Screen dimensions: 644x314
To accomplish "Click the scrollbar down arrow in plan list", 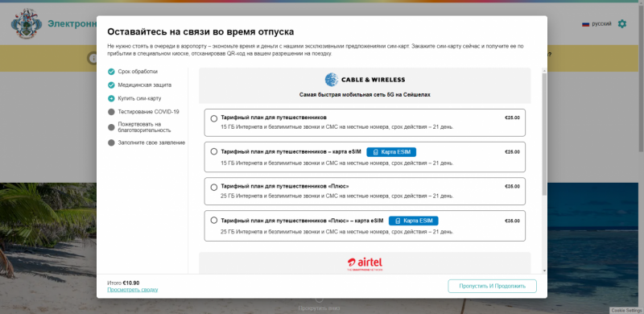I will click(x=545, y=271).
